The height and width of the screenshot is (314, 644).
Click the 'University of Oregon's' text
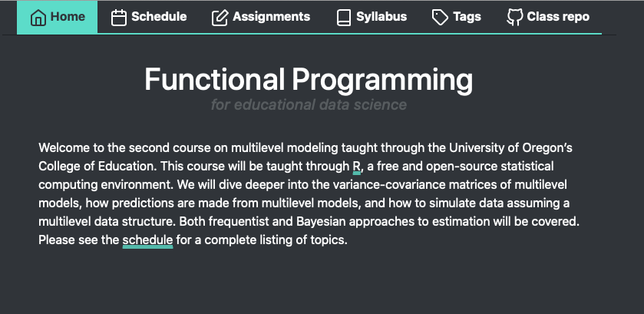(508, 147)
